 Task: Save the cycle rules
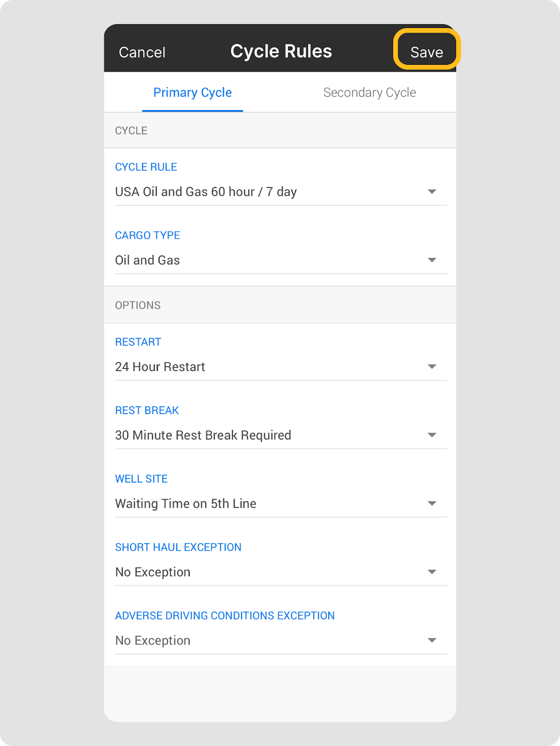[426, 52]
